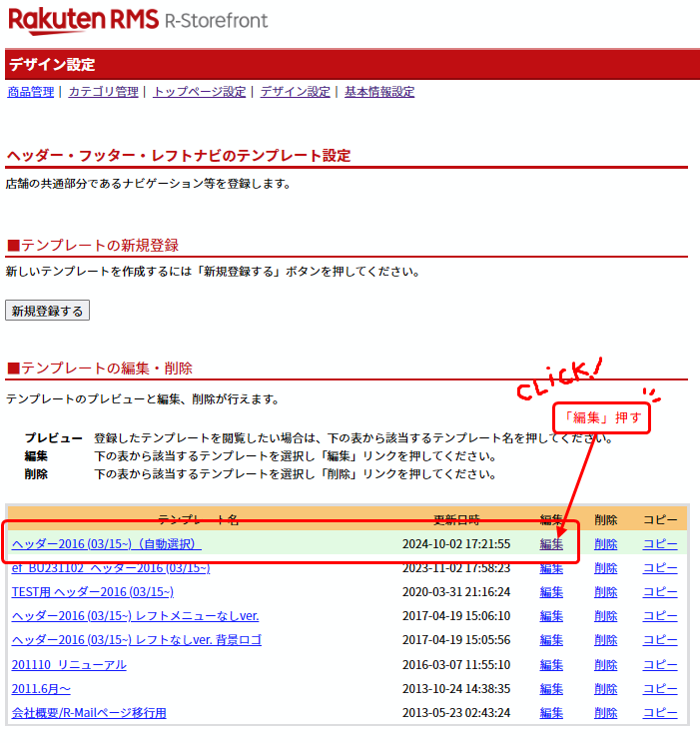Go to カテゴリ管理 in the navigation
The height and width of the screenshot is (743, 700).
tap(103, 92)
